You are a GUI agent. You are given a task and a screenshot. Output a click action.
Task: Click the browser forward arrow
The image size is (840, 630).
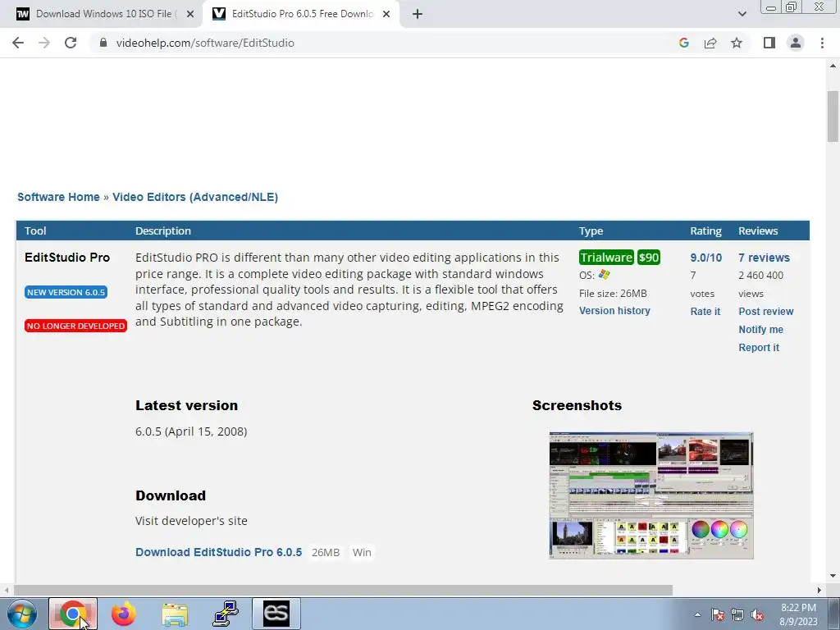click(44, 43)
